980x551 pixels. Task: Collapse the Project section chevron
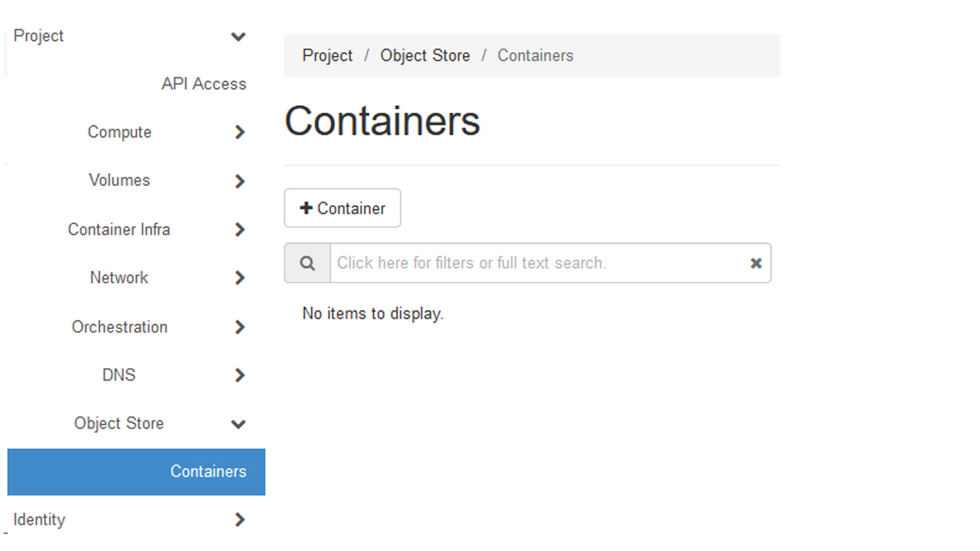(x=238, y=37)
